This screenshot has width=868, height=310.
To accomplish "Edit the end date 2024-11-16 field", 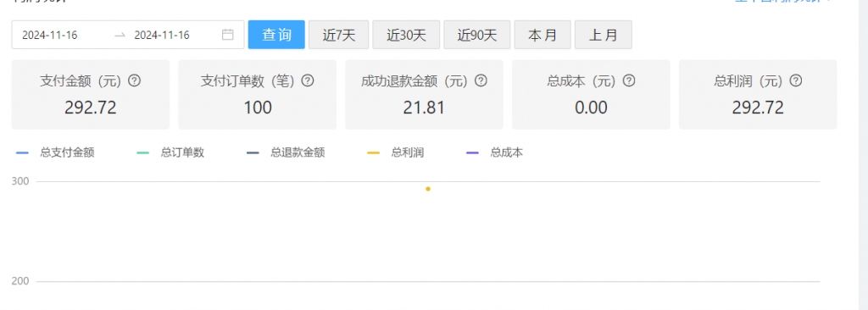I will 162,36.
